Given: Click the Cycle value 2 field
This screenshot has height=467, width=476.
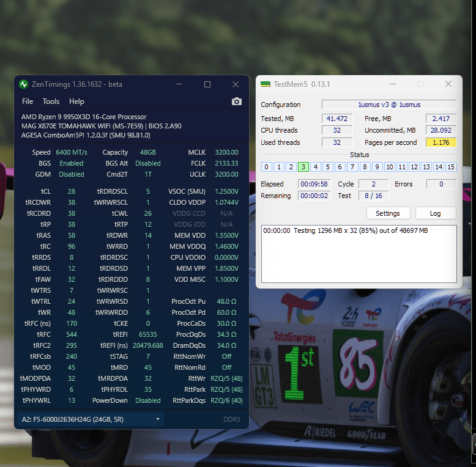Looking at the screenshot, I should click(373, 184).
